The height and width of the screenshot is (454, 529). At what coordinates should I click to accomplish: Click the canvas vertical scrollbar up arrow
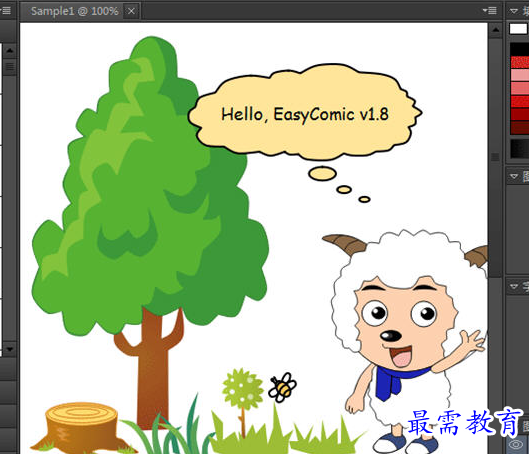495,30
